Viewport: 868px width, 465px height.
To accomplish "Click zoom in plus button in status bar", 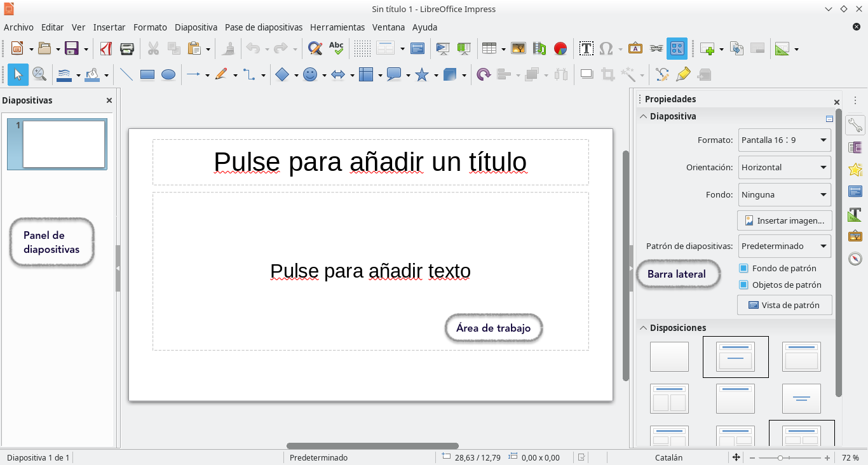I will pyautogui.click(x=827, y=457).
